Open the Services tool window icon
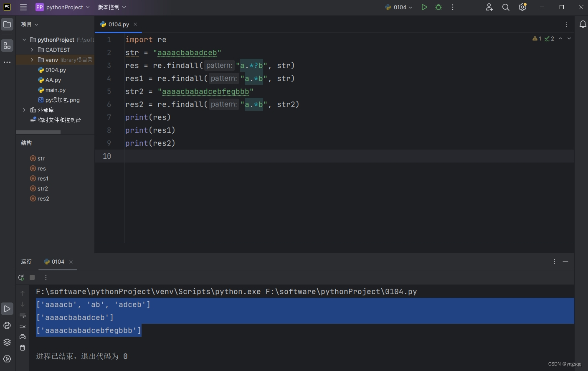The width and height of the screenshot is (588, 371). 7,359
